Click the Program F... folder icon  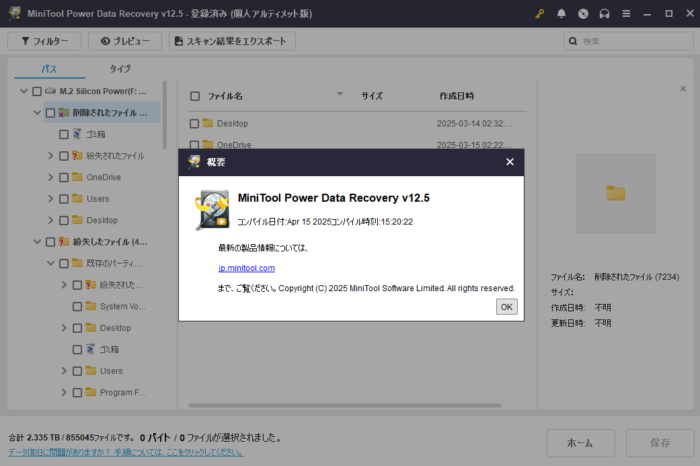[91, 392]
